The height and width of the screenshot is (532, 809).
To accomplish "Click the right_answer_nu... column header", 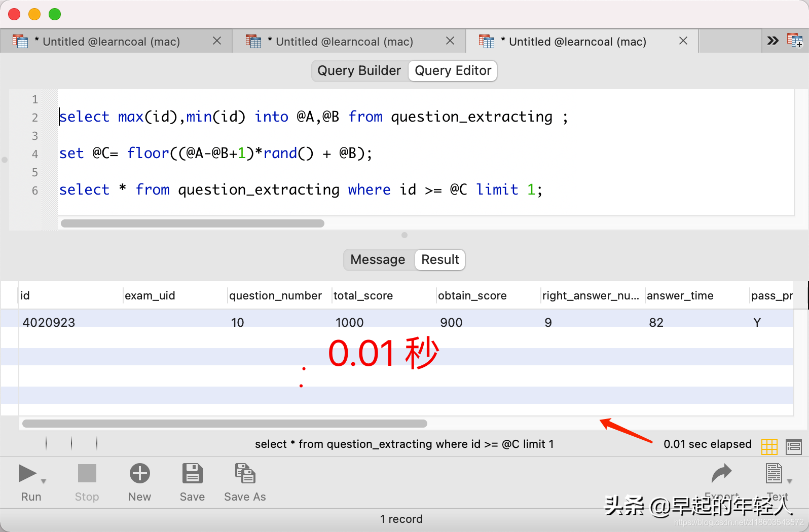I will [593, 295].
